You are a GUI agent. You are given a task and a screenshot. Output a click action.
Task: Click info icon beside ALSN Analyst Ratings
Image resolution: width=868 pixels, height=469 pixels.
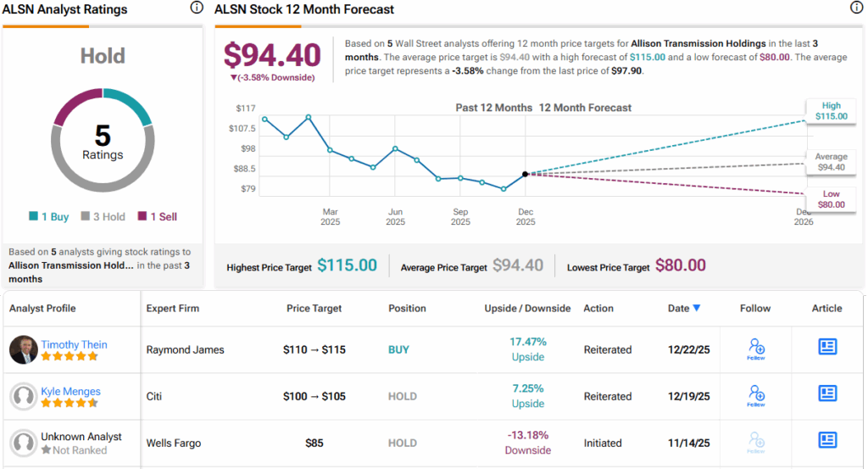pos(197,8)
